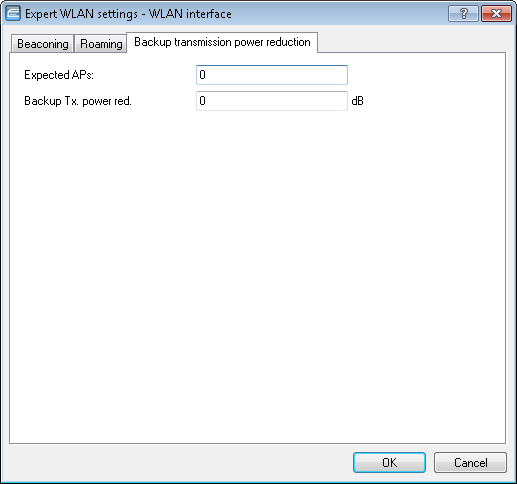Open context help with the question mark button

click(463, 14)
